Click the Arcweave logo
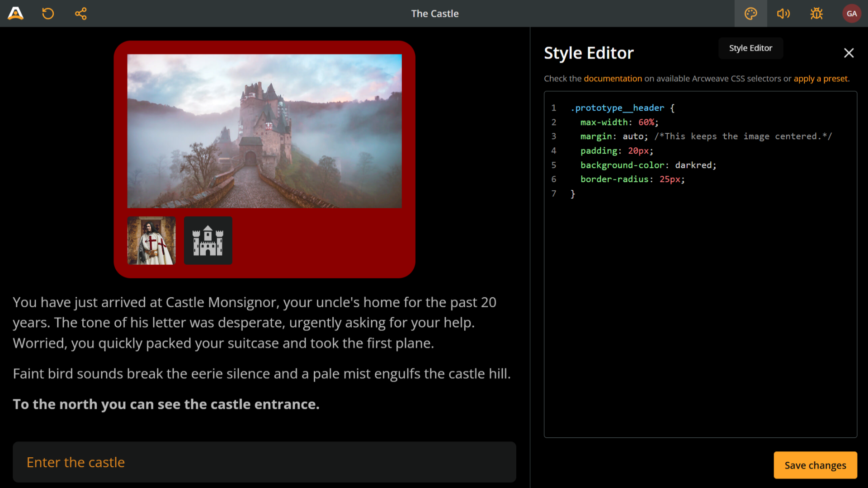Viewport: 868px width, 488px height. click(15, 13)
